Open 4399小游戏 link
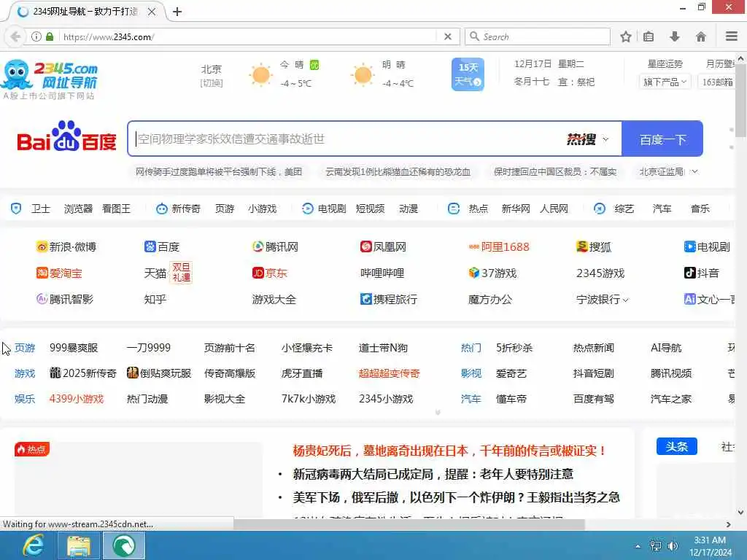 (x=76, y=399)
